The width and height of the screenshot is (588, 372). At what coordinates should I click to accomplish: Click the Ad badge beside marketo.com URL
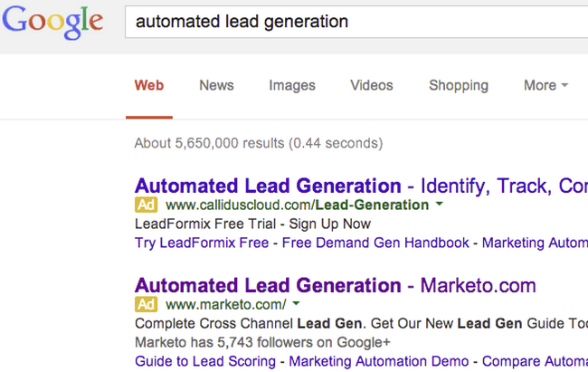coord(147,303)
